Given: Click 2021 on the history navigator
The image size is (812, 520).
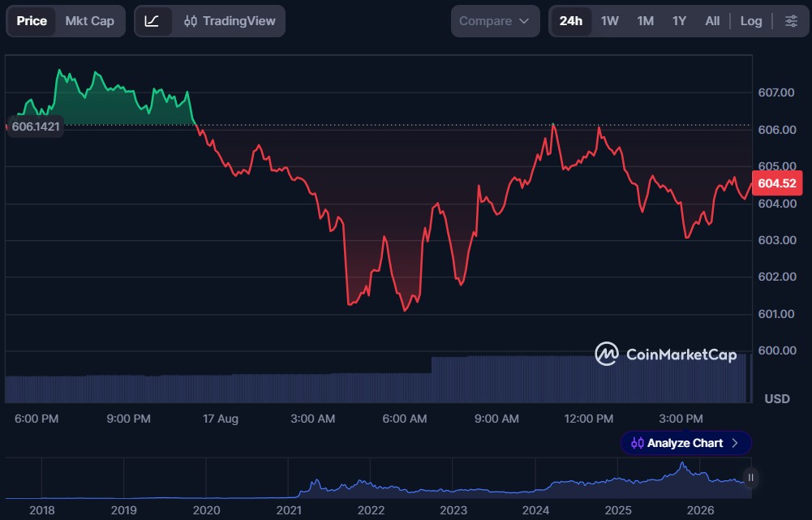Looking at the screenshot, I should pos(289,511).
